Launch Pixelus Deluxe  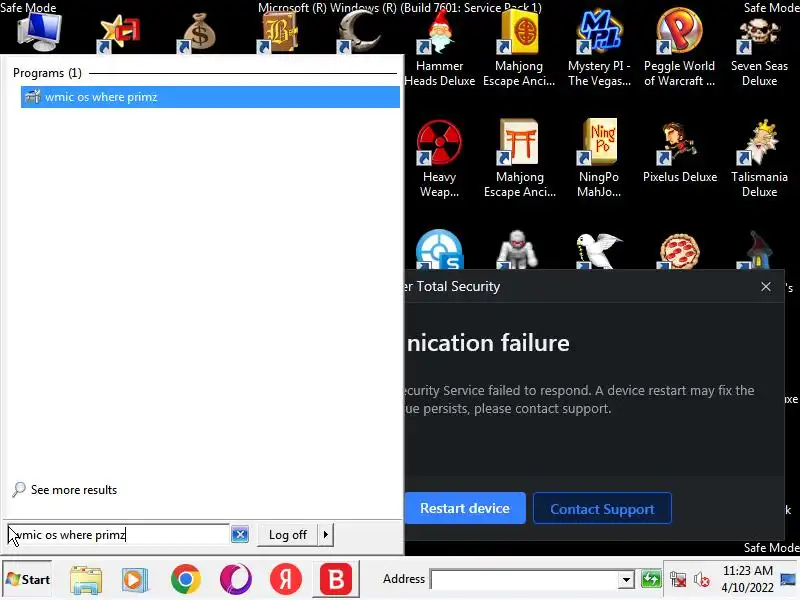tap(680, 152)
